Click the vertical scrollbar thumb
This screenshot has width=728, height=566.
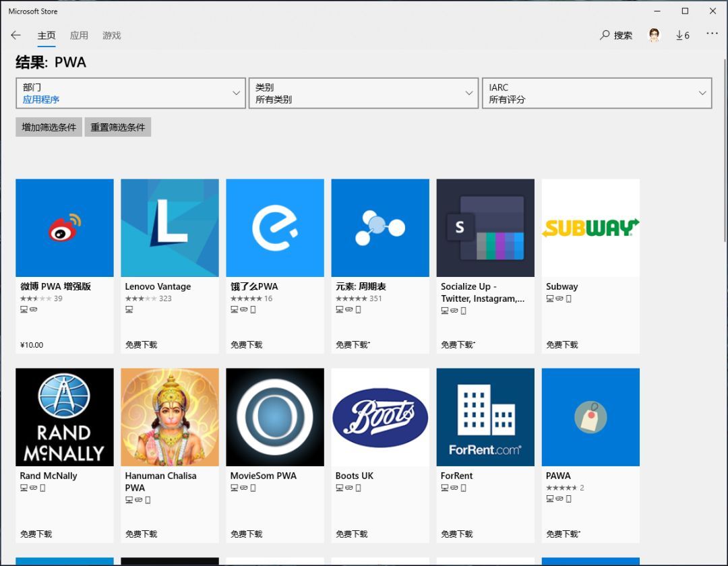pyautogui.click(x=725, y=151)
